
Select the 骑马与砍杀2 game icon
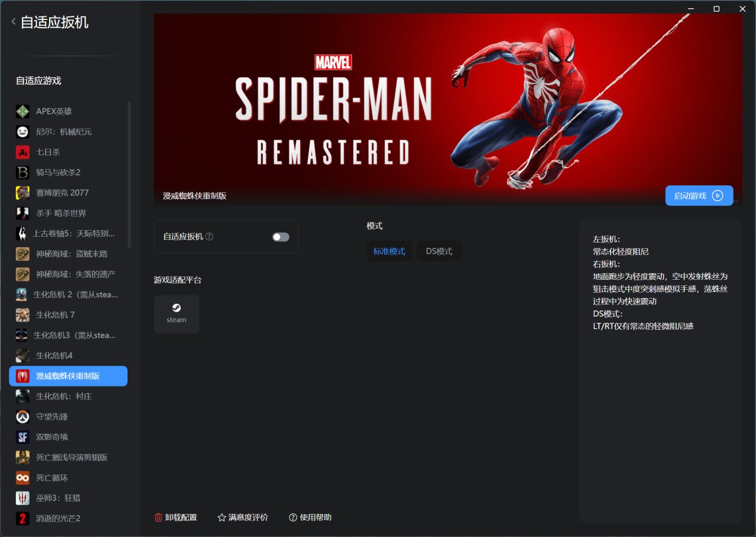coord(22,172)
